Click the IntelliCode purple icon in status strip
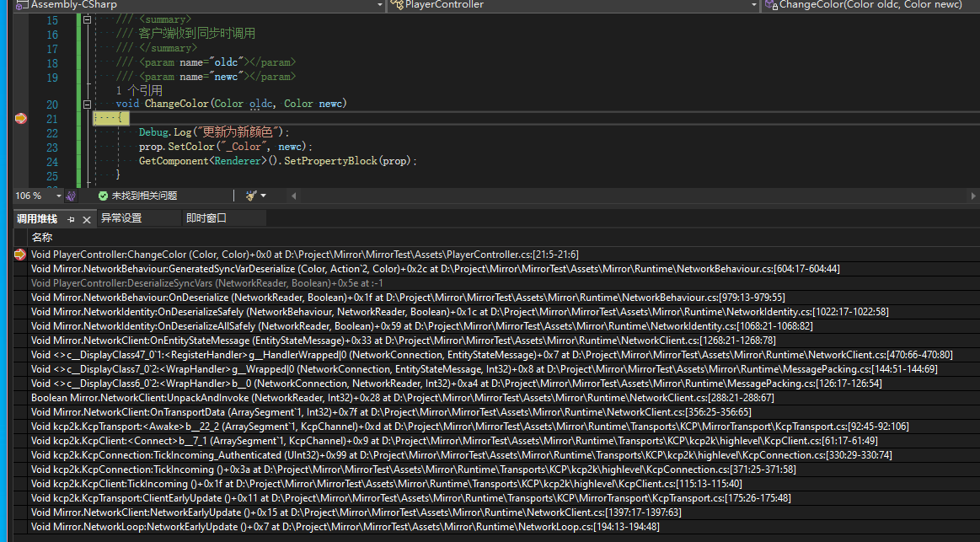The image size is (980, 542). click(71, 196)
